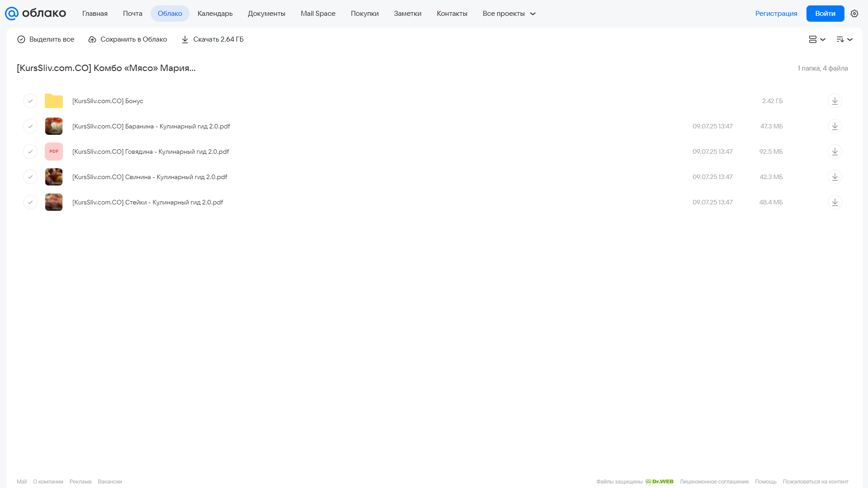Click Сохранить в Облако

(x=128, y=39)
